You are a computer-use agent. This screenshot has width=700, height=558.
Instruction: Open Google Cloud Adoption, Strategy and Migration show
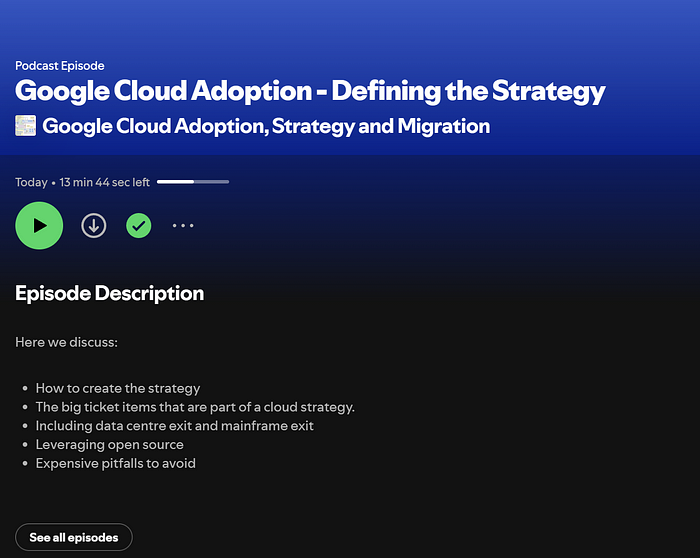tap(266, 126)
